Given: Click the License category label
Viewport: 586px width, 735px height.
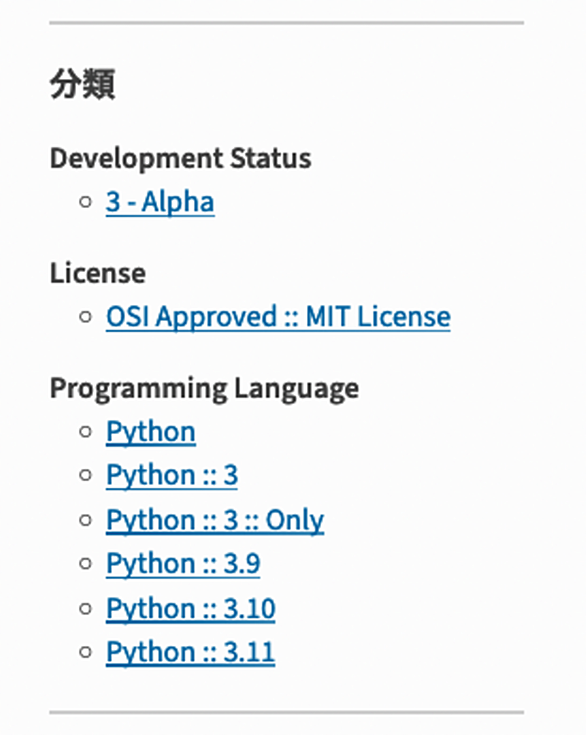Looking at the screenshot, I should coord(98,273).
